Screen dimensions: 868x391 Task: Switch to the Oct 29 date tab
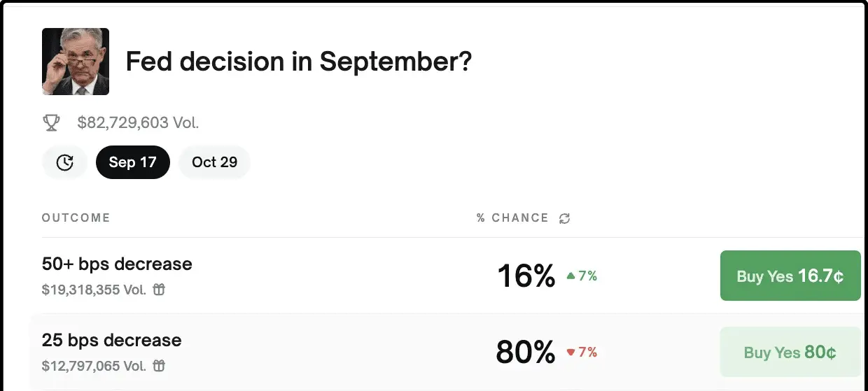pos(214,162)
